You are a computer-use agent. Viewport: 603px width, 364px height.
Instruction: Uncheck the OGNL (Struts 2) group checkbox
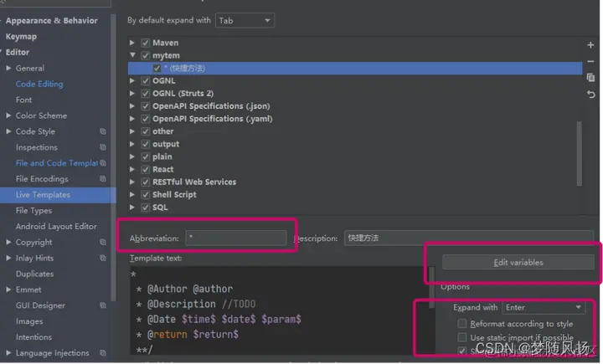146,94
